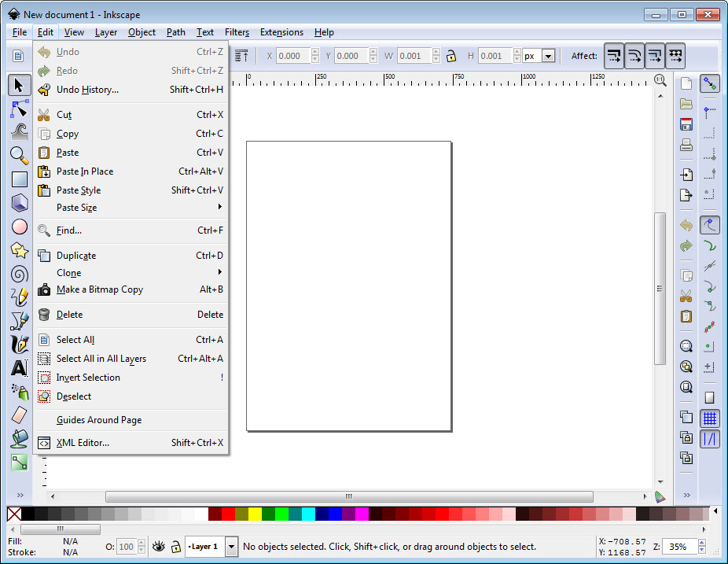Choose Find from the Edit menu
The width and height of the screenshot is (728, 564).
[x=130, y=230]
